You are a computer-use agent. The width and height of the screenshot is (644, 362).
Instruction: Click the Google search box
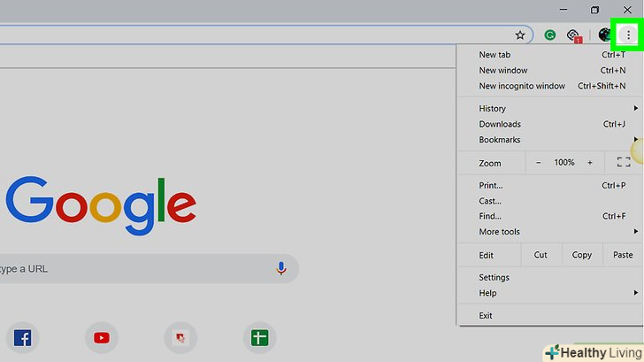[148, 269]
